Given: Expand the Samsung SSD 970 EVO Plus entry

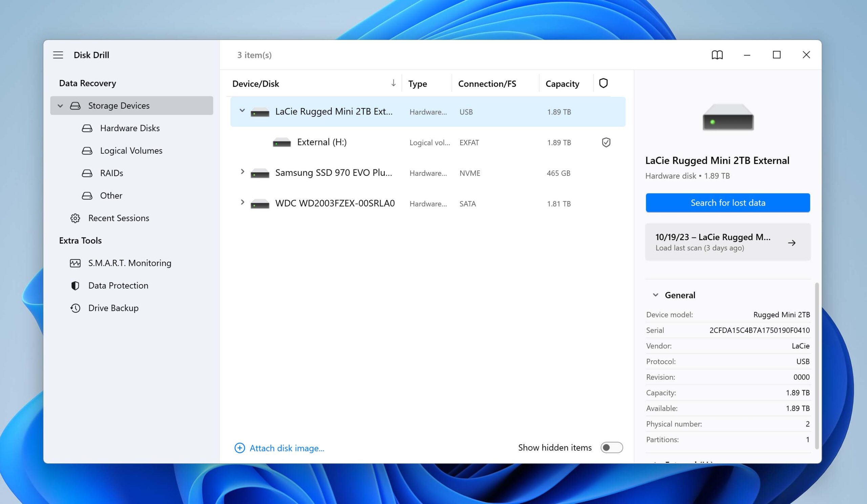Looking at the screenshot, I should click(243, 172).
